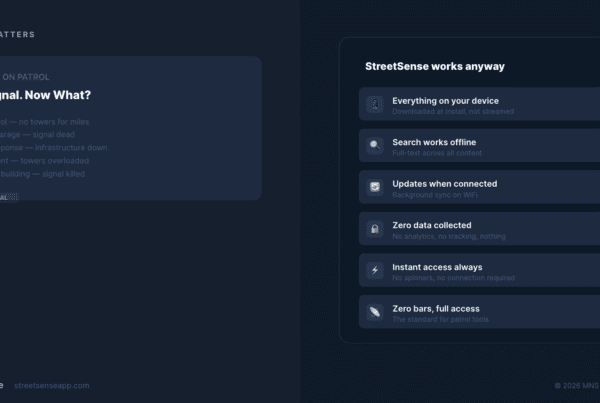Click the icon beside Zero bars, full access
600x403 pixels.
pyautogui.click(x=375, y=312)
